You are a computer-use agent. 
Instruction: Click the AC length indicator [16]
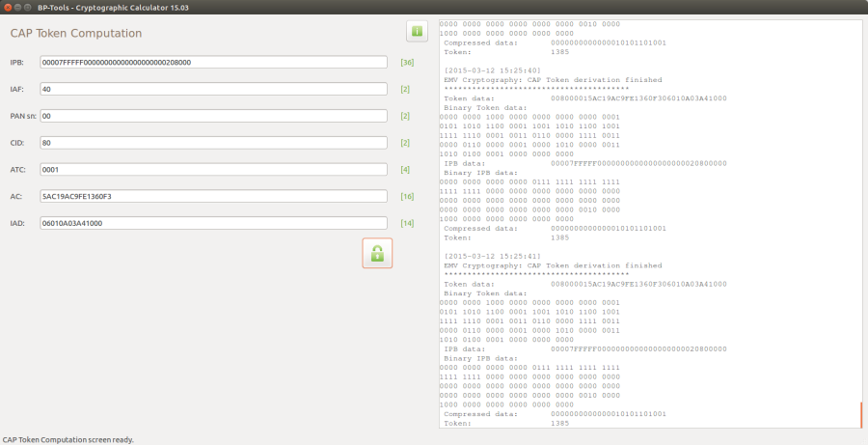tap(407, 197)
